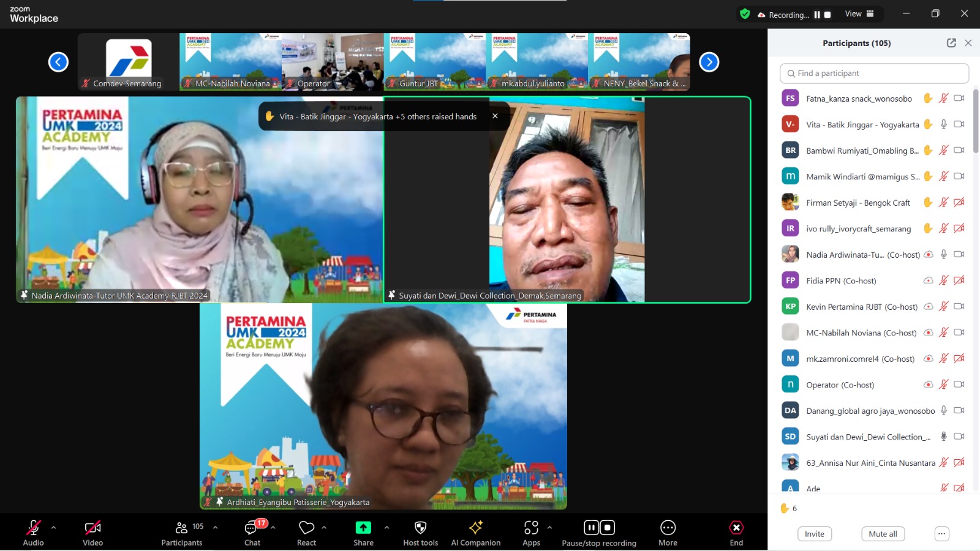Select mk.abdul.yulianto video thumbnail
This screenshot has height=551, width=980.
pyautogui.click(x=537, y=62)
